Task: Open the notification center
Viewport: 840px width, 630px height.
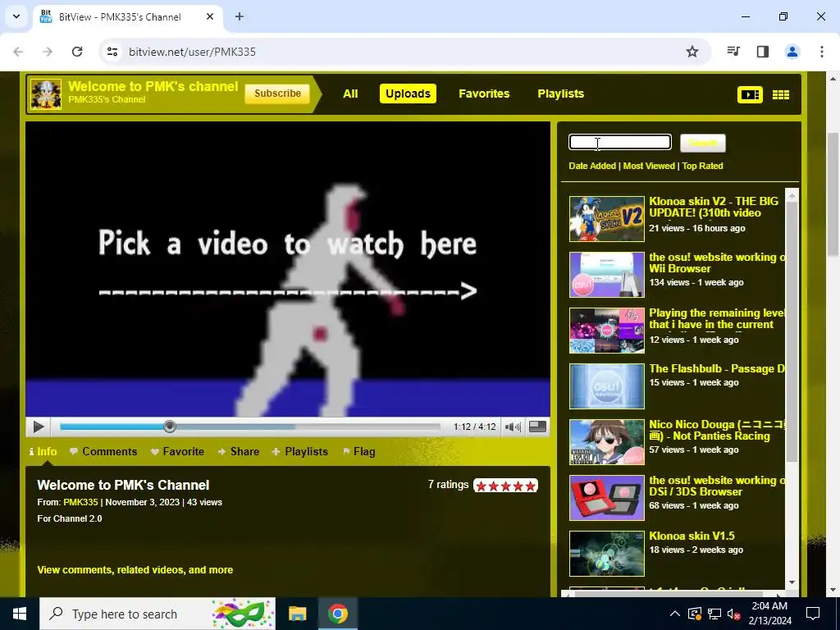Action: click(x=813, y=614)
